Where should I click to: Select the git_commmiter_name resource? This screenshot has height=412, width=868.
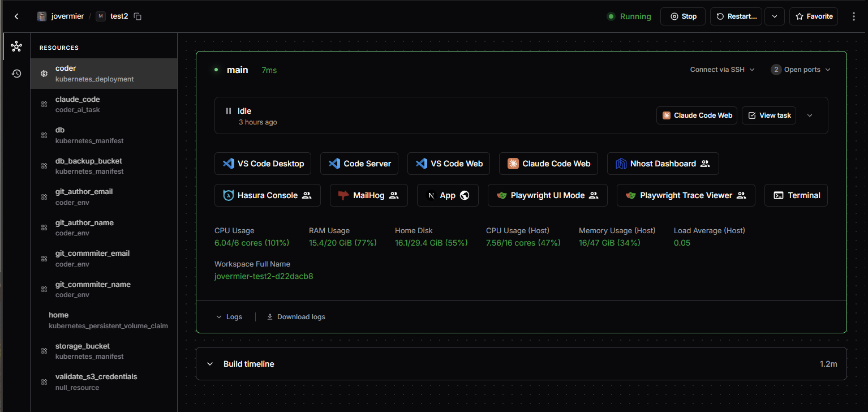click(x=104, y=289)
